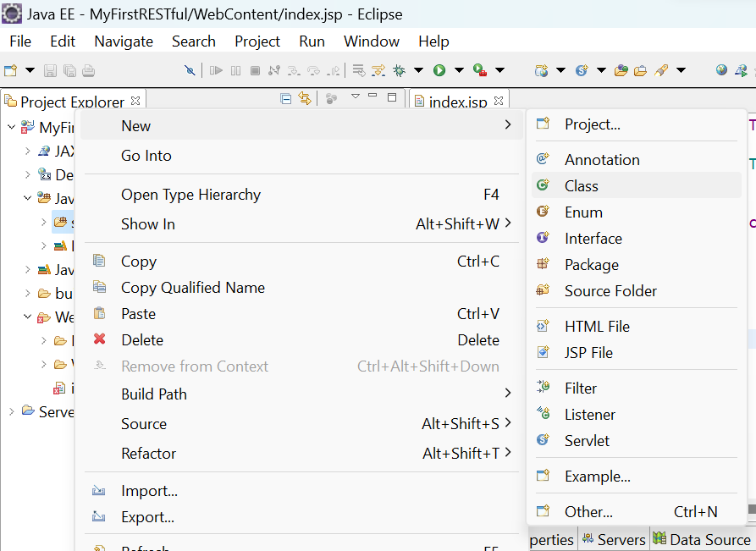Click Delete in the context menu
The height and width of the screenshot is (551, 756).
click(x=301, y=340)
